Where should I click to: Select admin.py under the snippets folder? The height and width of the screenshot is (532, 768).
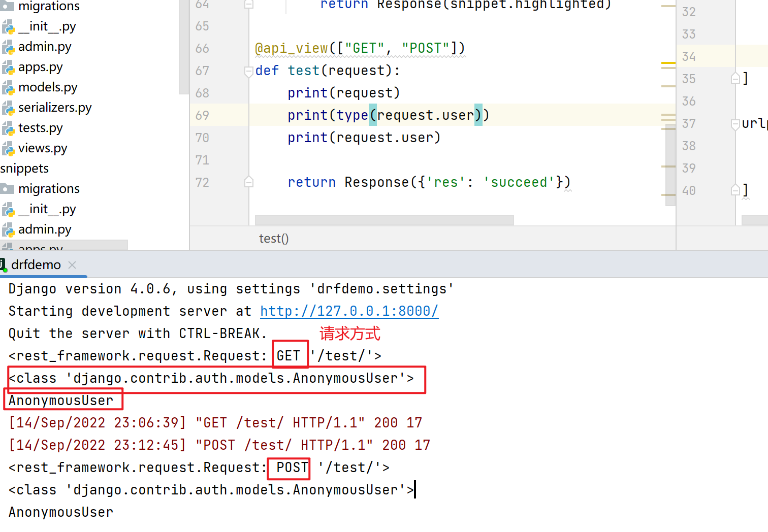(45, 229)
